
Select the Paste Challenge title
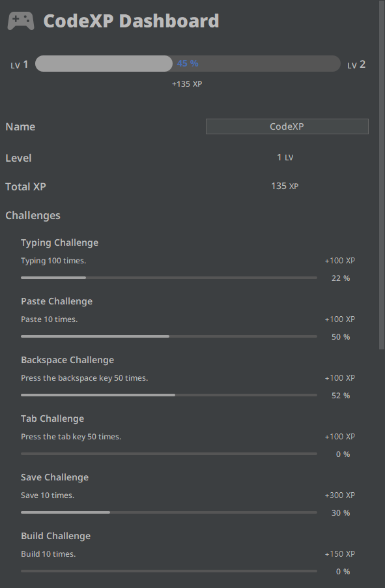click(55, 301)
